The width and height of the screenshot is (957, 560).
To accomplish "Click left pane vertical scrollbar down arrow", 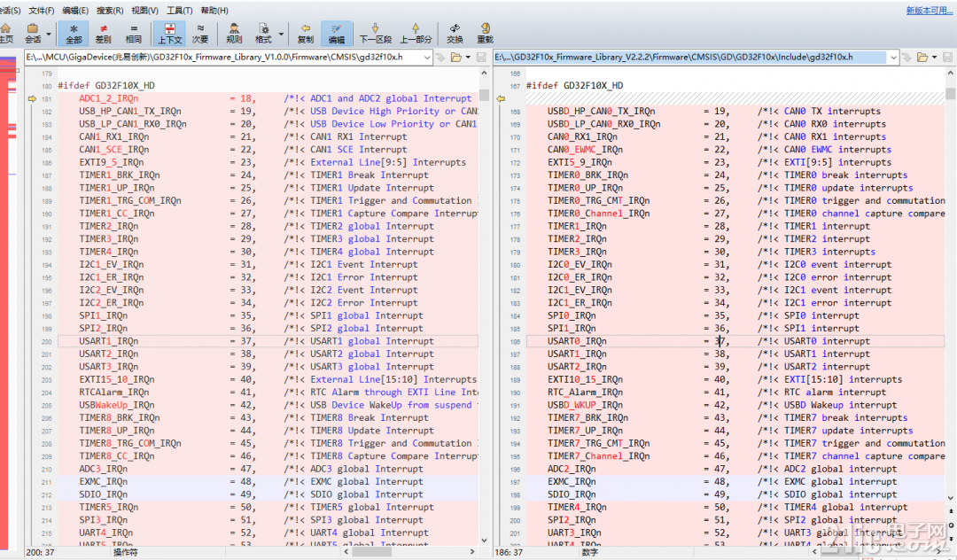I will click(484, 540).
